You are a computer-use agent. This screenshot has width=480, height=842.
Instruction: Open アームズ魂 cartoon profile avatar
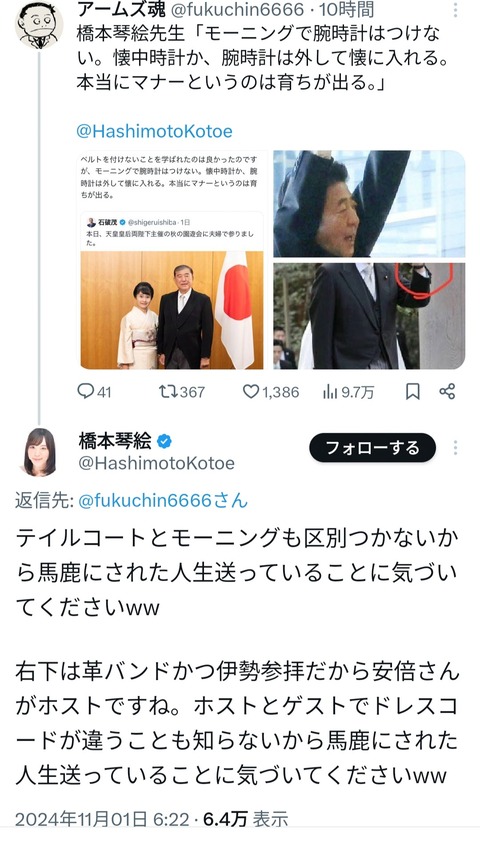click(39, 25)
